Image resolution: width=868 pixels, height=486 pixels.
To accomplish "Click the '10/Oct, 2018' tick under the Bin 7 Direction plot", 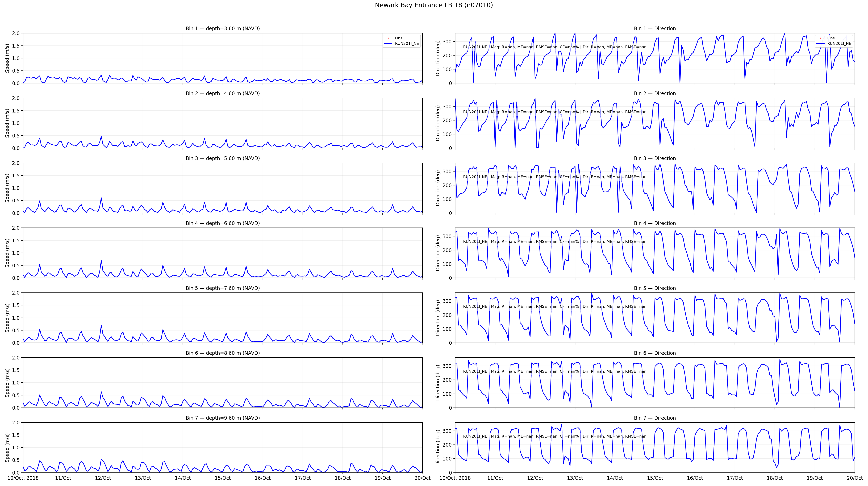I will click(x=455, y=478).
